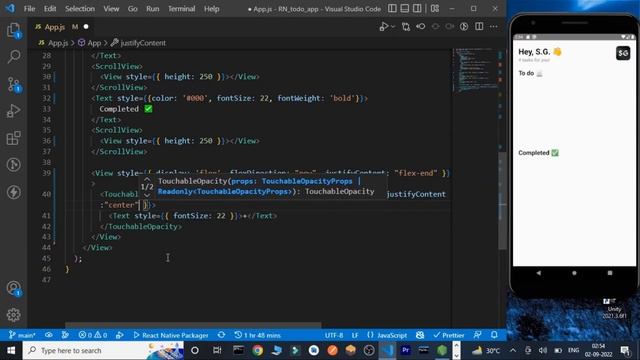Image resolution: width=640 pixels, height=360 pixels.
Task: Show next signature in parameter hint
Action: [x=147, y=195]
